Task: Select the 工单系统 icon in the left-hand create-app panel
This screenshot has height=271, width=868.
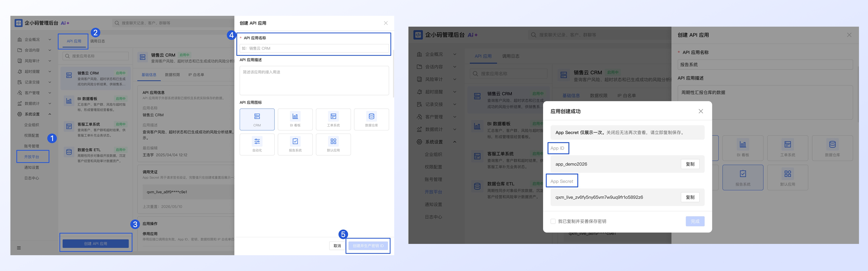Action: [x=333, y=119]
